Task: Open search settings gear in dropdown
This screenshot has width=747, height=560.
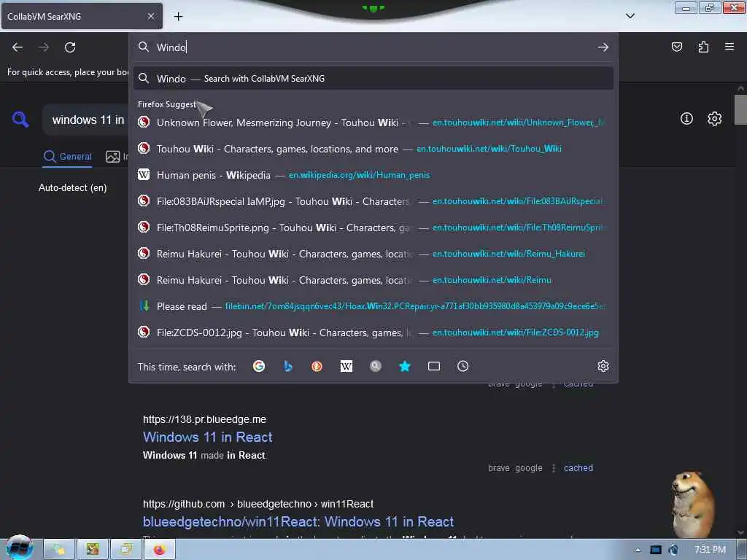Action: [x=603, y=366]
